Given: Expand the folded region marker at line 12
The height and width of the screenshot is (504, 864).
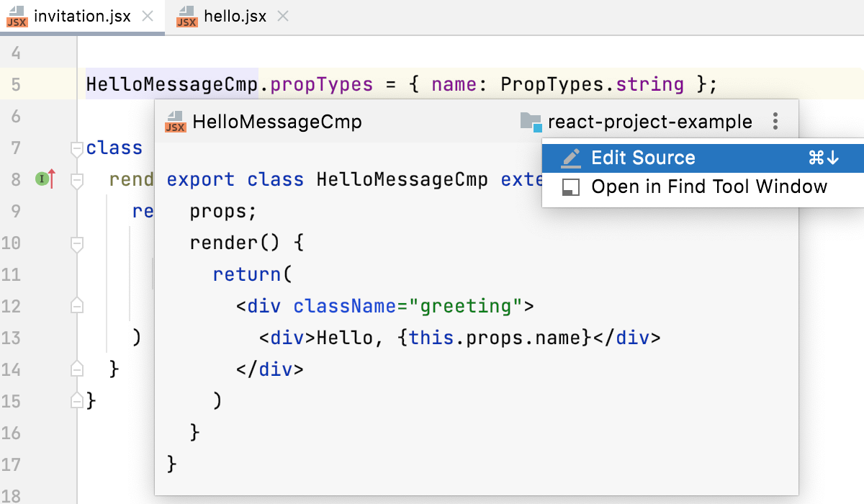Looking at the screenshot, I should click(x=76, y=305).
